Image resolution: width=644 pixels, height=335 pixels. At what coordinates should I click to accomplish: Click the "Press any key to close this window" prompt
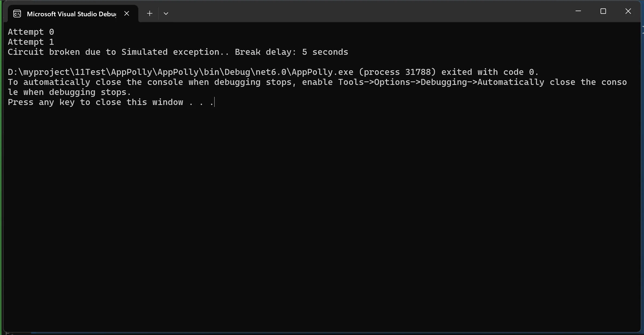pos(95,102)
